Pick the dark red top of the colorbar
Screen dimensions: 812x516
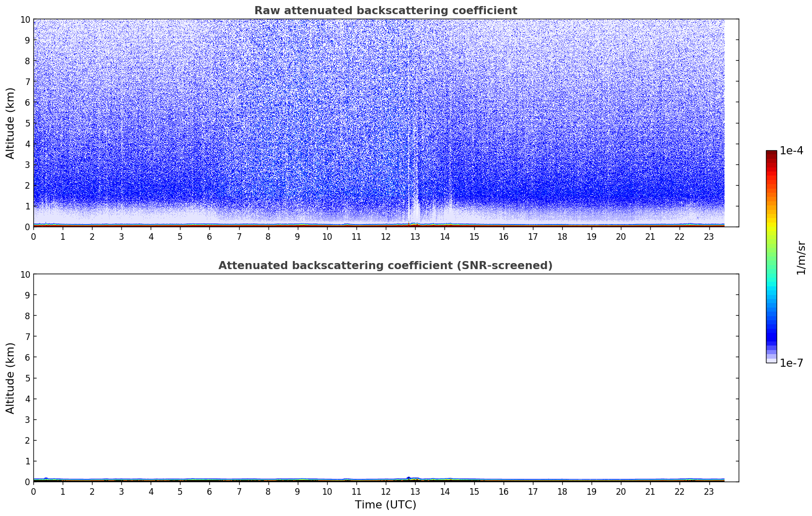771,154
